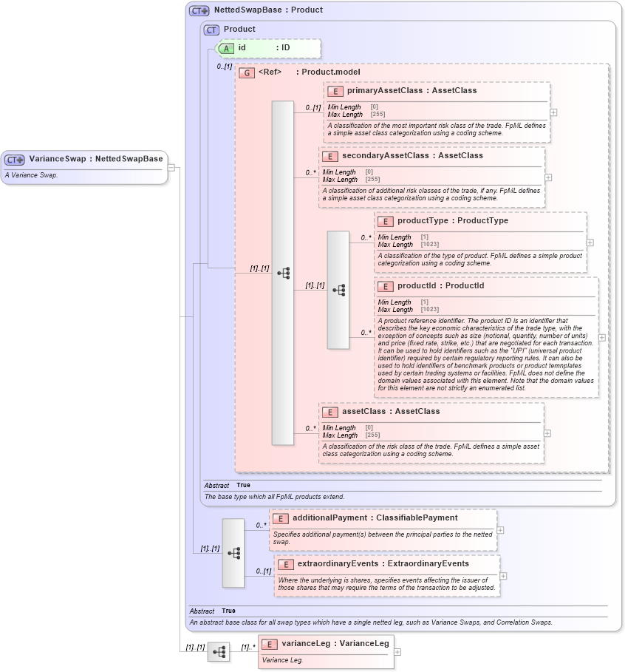This screenshot has width=625, height=672.
Task: Click the E icon for productType
Action: coord(385,221)
